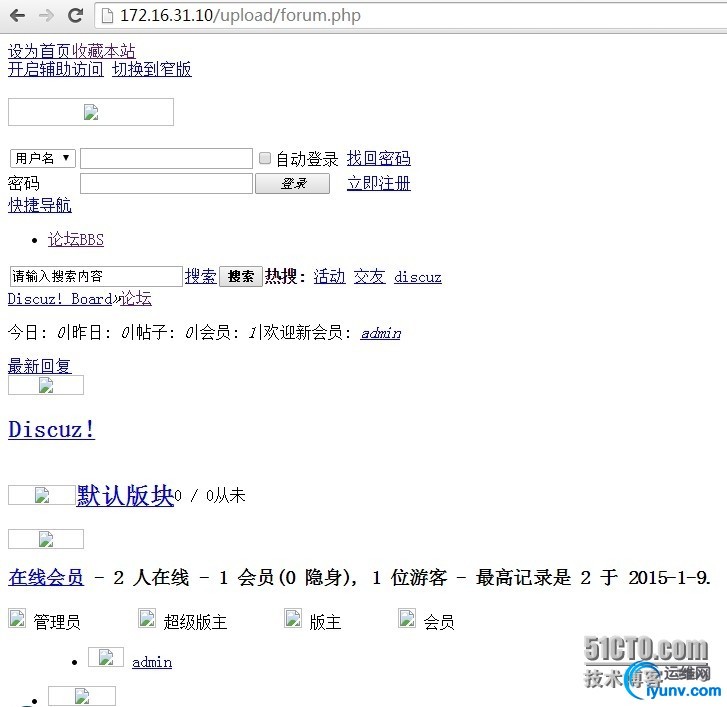Image resolution: width=727 pixels, height=707 pixels.
Task: Open the 论坛 breadcrumb link
Action: click(x=136, y=298)
